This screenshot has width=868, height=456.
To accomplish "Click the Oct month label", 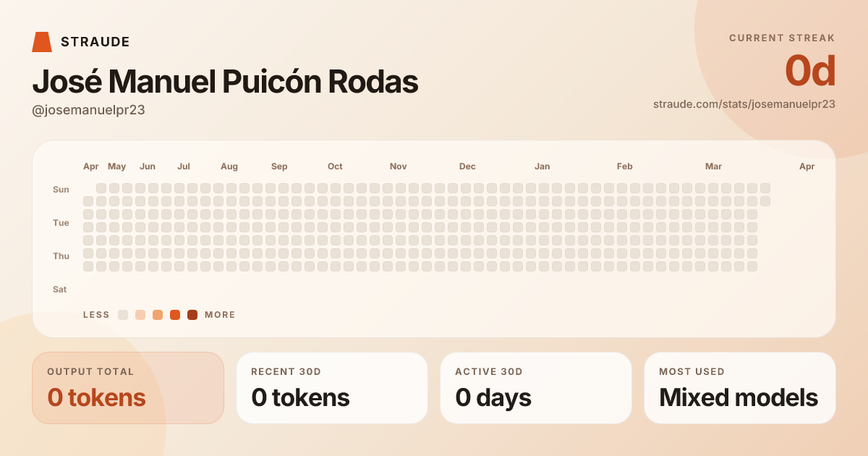I will click(x=335, y=166).
